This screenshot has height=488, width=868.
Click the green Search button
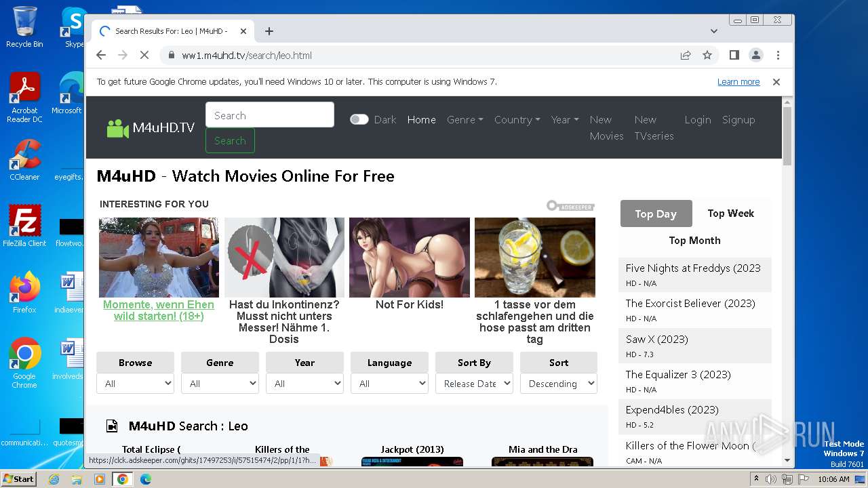(230, 140)
